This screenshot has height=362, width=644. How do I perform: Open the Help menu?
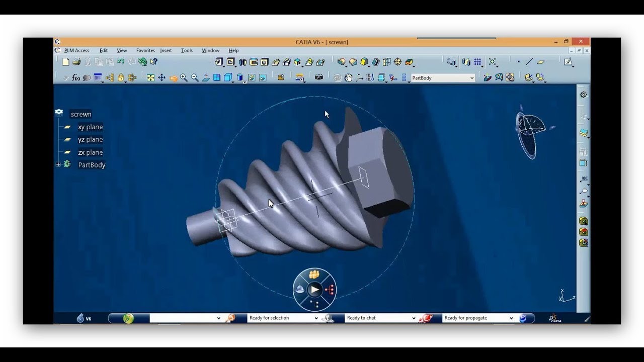pos(233,50)
